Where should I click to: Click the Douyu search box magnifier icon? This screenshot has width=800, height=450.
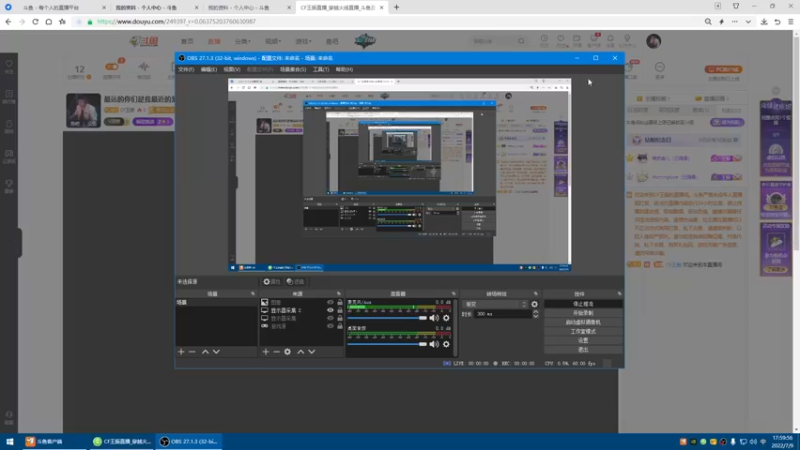521,41
